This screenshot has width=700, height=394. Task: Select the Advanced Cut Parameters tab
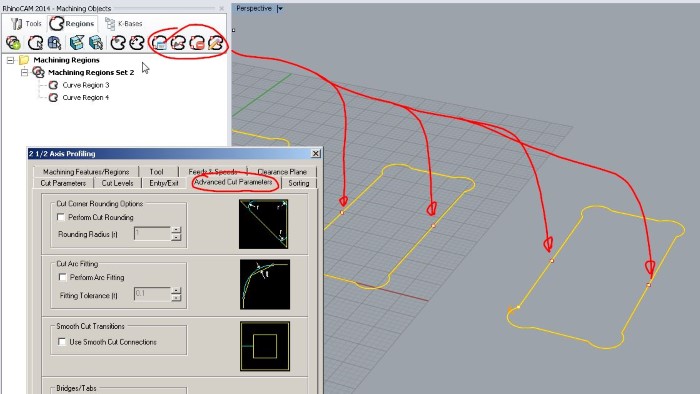[x=233, y=182]
